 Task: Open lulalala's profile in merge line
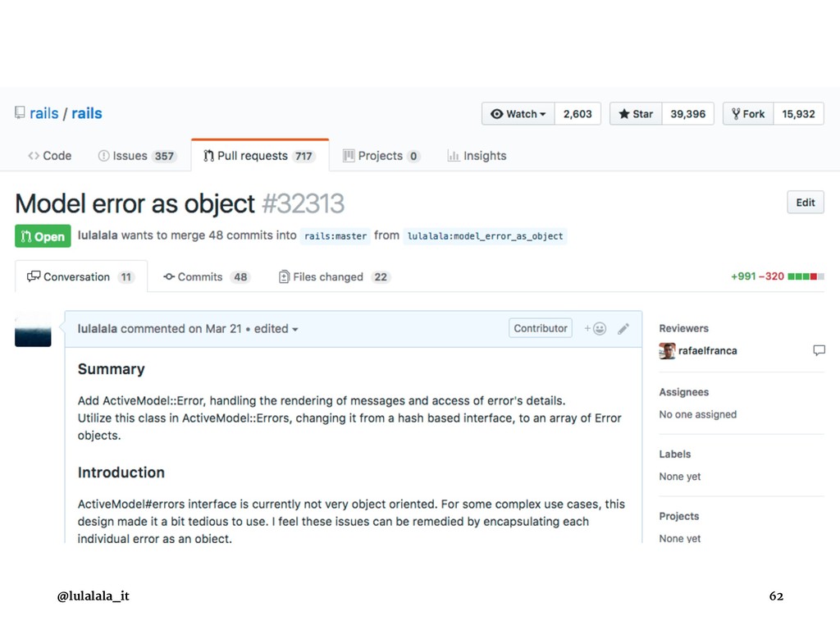98,235
